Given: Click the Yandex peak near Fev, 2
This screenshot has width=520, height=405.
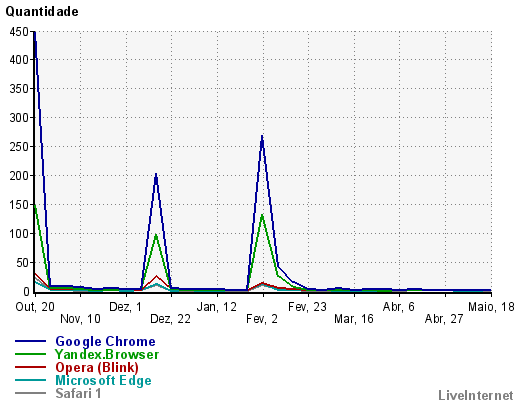Looking at the screenshot, I should tap(263, 215).
